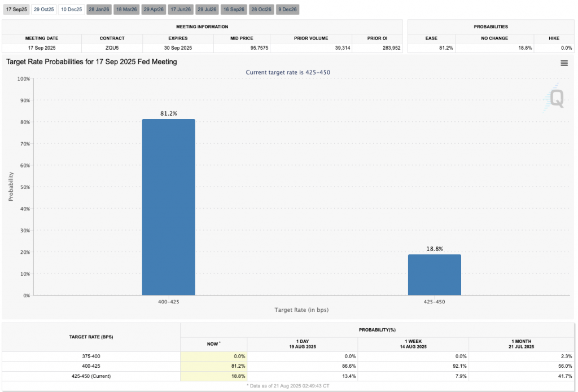View the 28 Jan26 meeting tab
The image size is (578, 392).
pos(99,9)
